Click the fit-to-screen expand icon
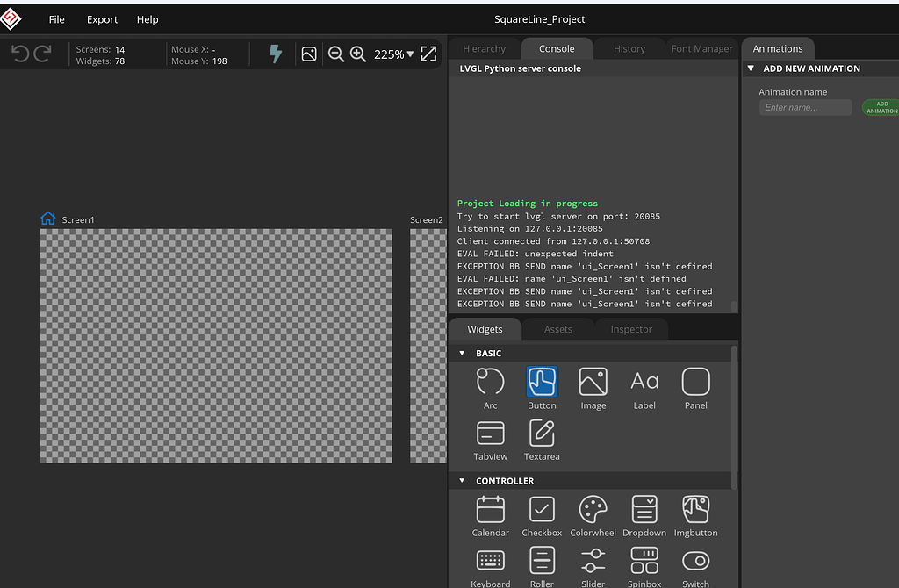899x588 pixels. (428, 54)
